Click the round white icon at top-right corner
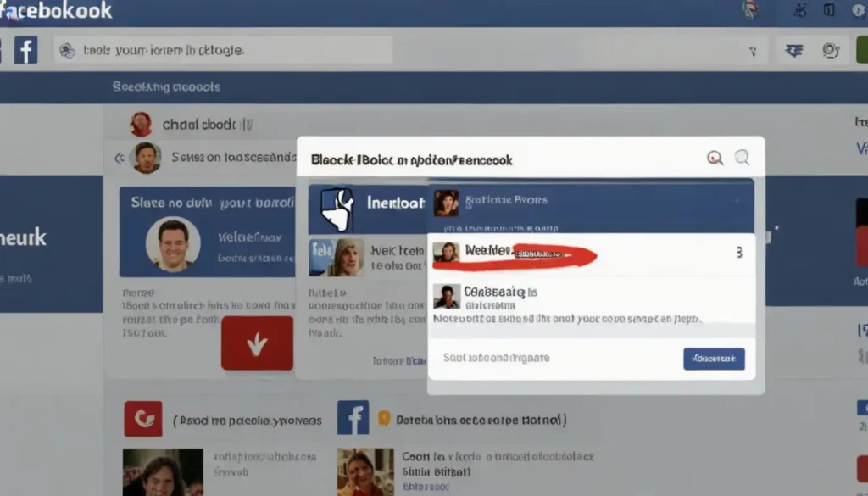 click(x=860, y=9)
